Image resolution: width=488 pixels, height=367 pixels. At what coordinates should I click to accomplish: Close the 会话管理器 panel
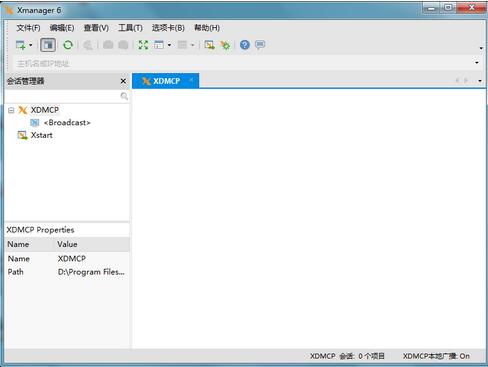(x=123, y=81)
